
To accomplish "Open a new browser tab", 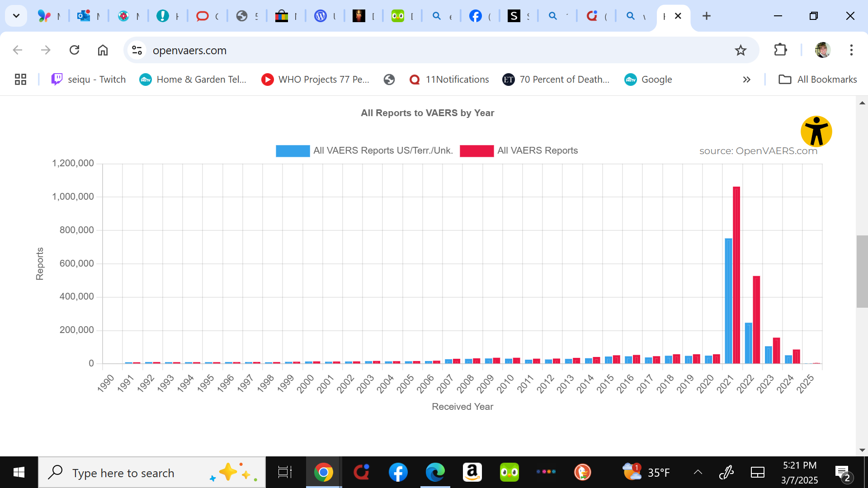I will [707, 16].
